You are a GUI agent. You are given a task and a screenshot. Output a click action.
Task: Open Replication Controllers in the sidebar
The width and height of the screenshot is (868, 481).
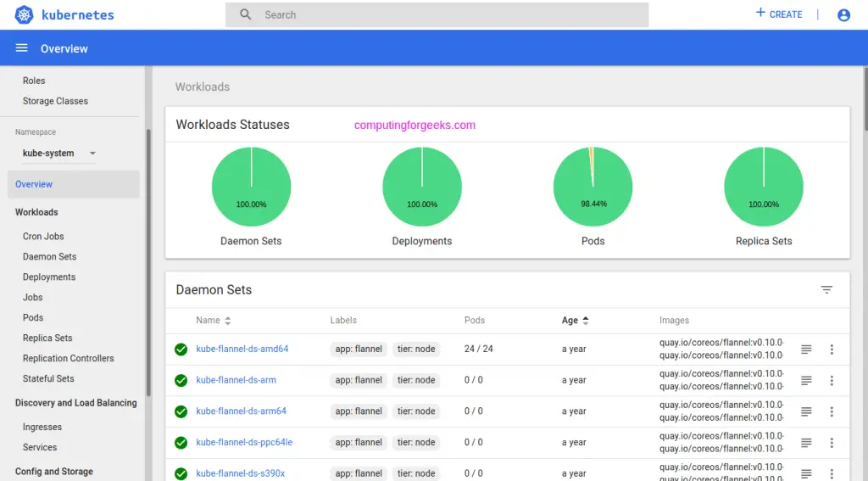(x=68, y=359)
